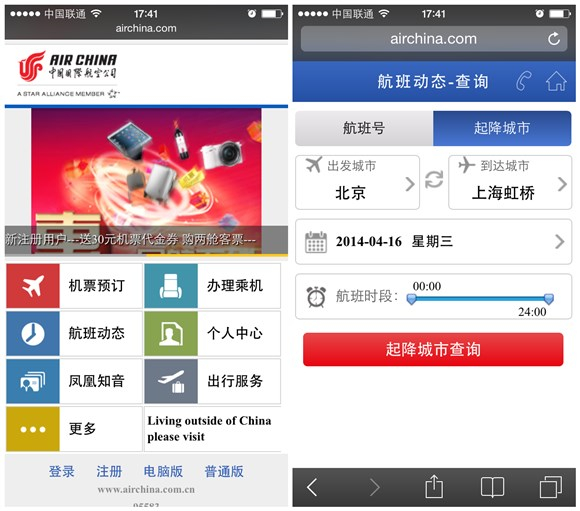Tap the red airplane ticket booking icon
580x511 pixels.
point(33,286)
